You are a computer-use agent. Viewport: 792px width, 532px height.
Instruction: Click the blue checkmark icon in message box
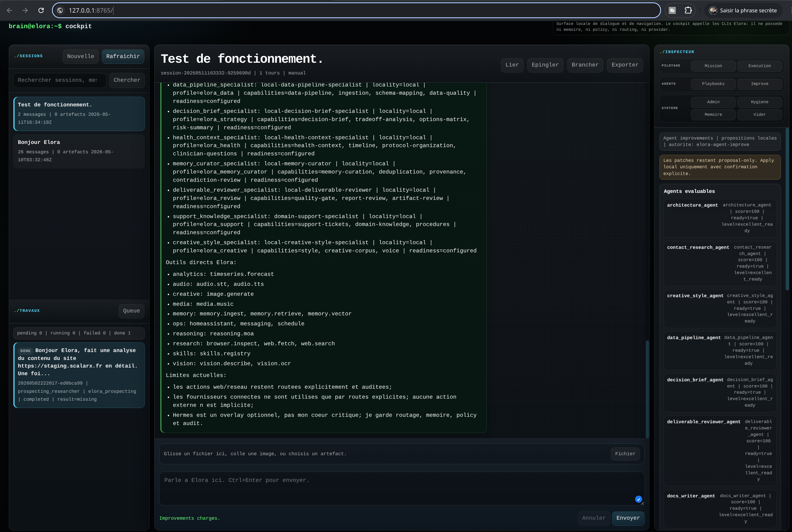point(638,499)
